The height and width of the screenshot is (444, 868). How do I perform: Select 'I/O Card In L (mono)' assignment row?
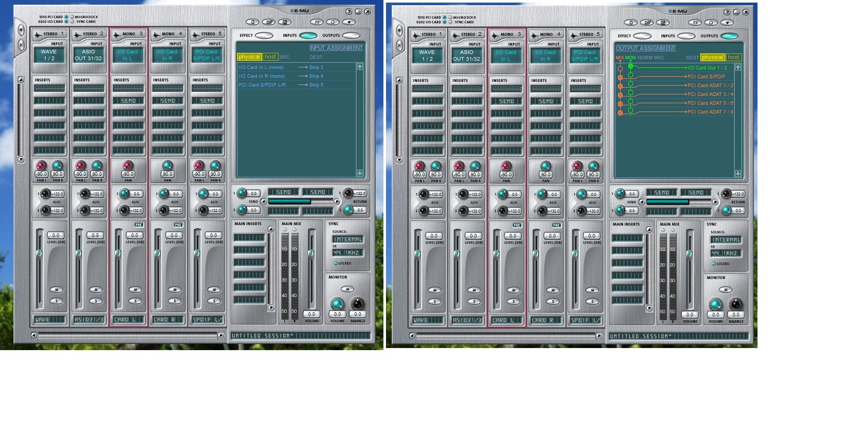(x=296, y=67)
